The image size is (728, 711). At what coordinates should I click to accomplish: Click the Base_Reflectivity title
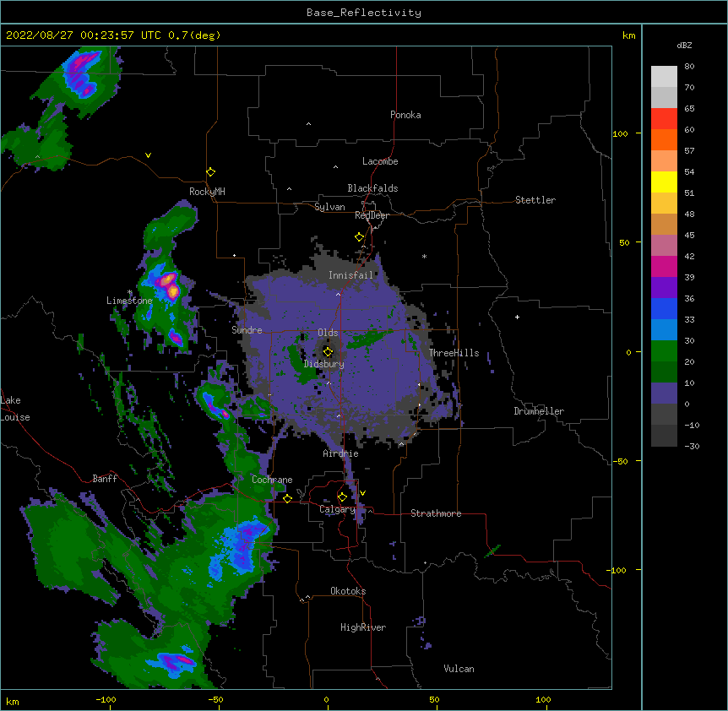(364, 13)
